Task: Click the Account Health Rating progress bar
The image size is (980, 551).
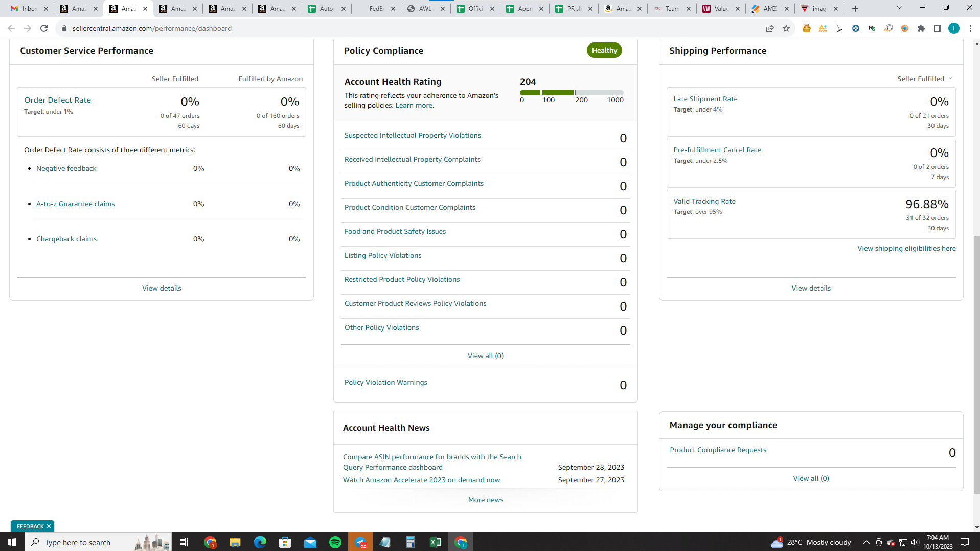Action: (572, 93)
